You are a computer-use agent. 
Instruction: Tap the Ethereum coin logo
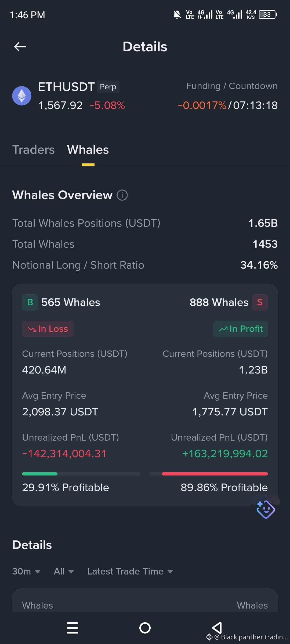tap(22, 96)
